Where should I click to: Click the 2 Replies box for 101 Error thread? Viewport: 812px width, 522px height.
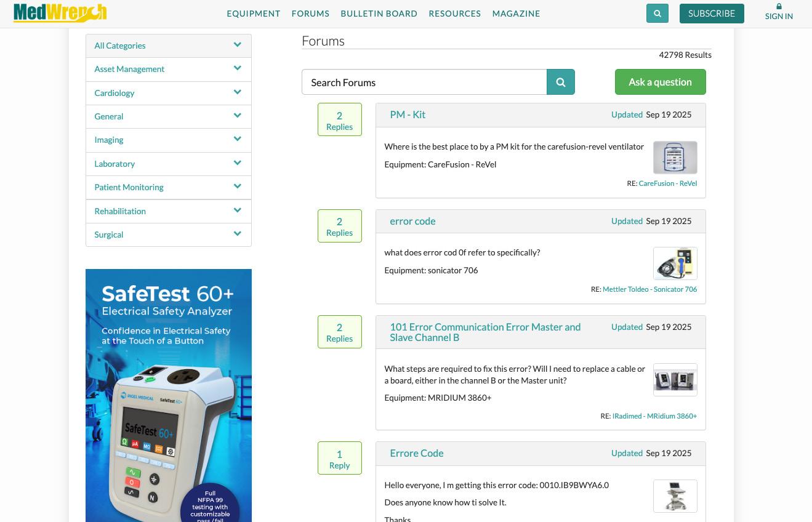click(x=340, y=332)
